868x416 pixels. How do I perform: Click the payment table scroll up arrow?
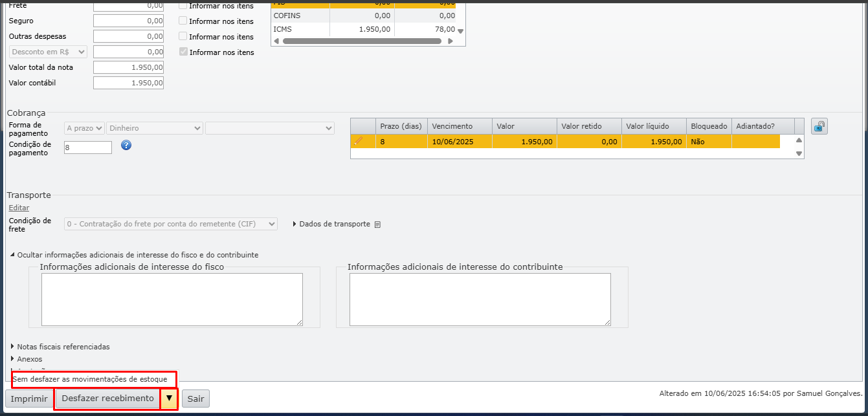799,140
